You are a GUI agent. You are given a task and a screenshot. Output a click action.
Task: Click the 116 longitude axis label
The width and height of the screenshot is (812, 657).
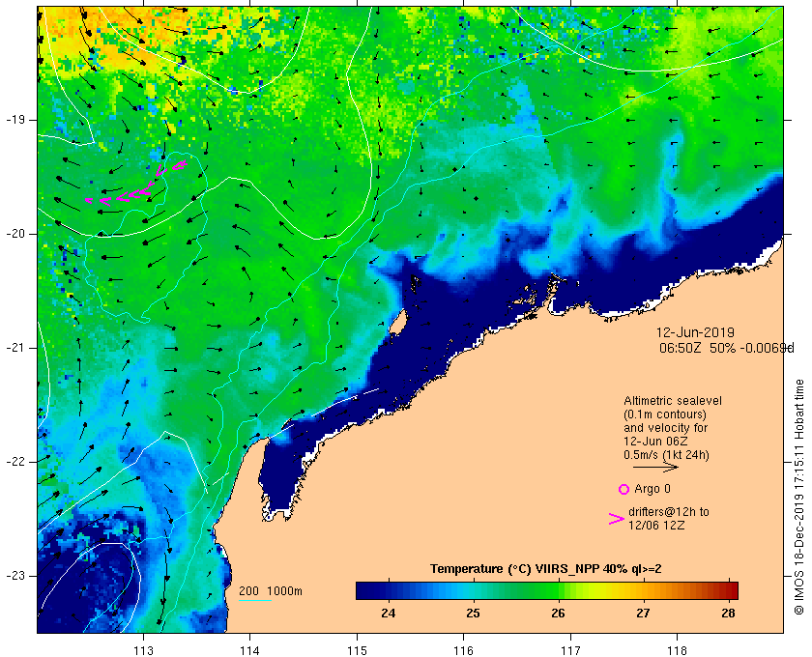pyautogui.click(x=463, y=651)
